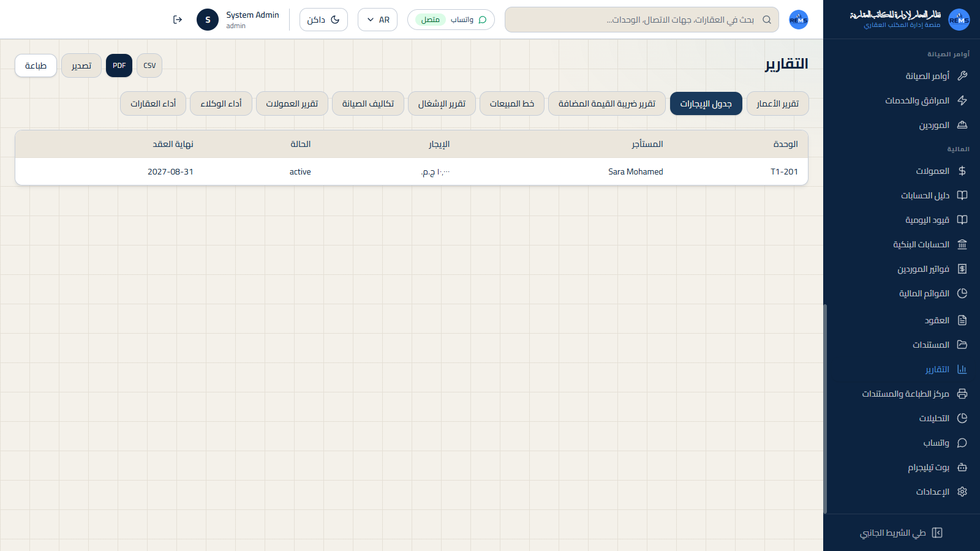Open maintenance orders via the wrench icon

pos(962,76)
